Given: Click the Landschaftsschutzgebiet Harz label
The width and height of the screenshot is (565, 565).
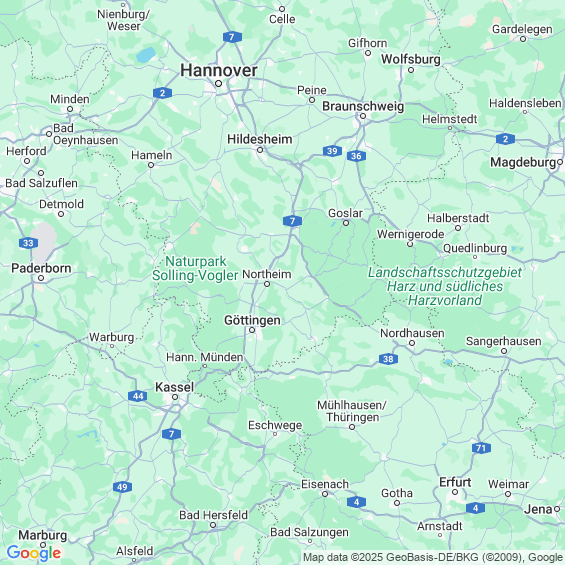Looking at the screenshot, I should [x=445, y=286].
